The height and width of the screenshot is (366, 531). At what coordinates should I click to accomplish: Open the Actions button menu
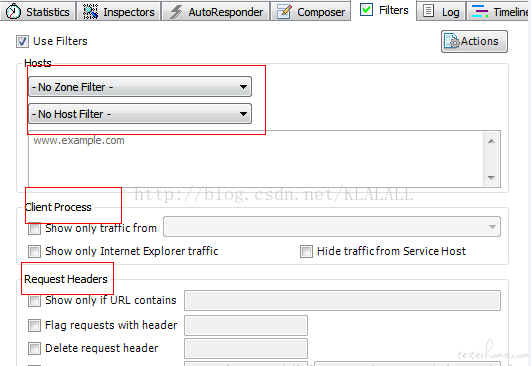coord(474,42)
